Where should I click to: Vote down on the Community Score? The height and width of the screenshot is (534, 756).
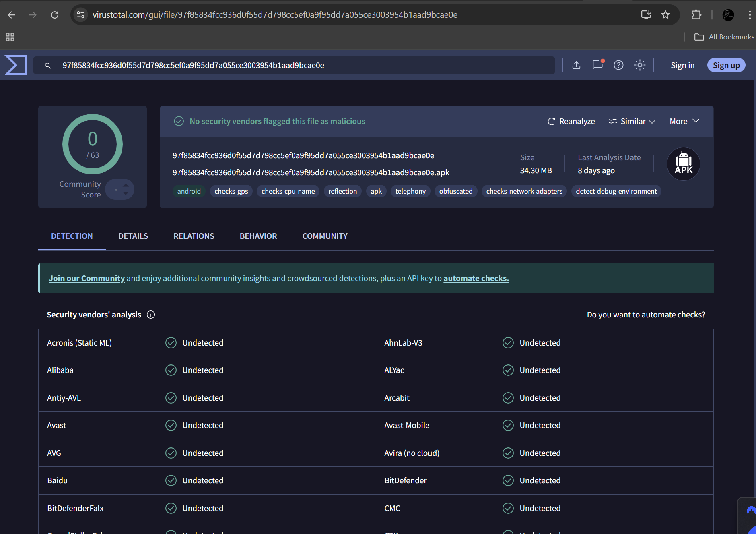[x=126, y=193]
